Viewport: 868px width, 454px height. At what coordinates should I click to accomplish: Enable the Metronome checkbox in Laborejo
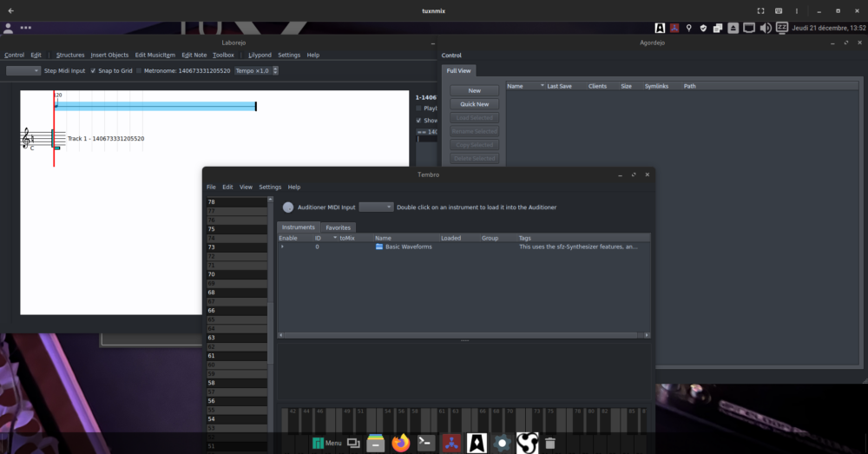click(139, 71)
